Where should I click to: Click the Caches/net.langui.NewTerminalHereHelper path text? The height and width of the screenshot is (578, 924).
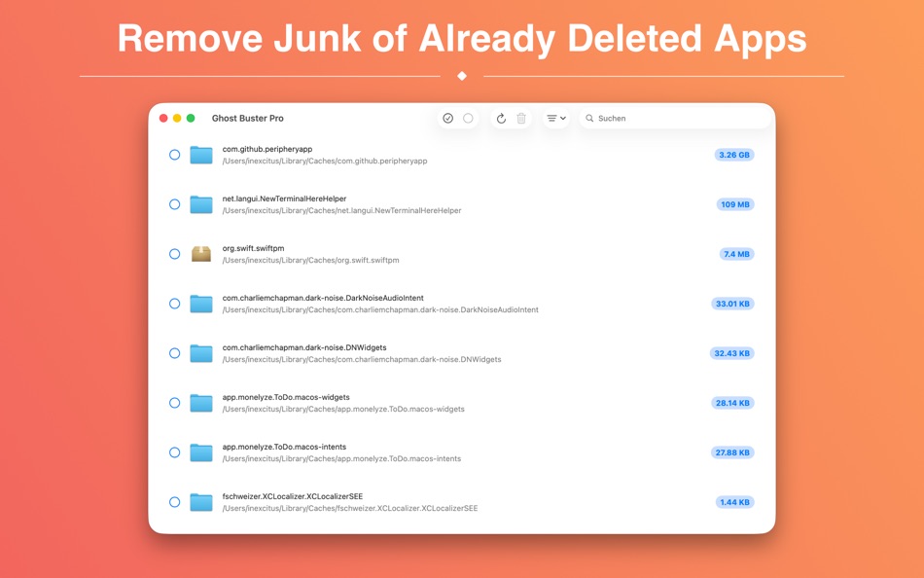[x=341, y=210]
